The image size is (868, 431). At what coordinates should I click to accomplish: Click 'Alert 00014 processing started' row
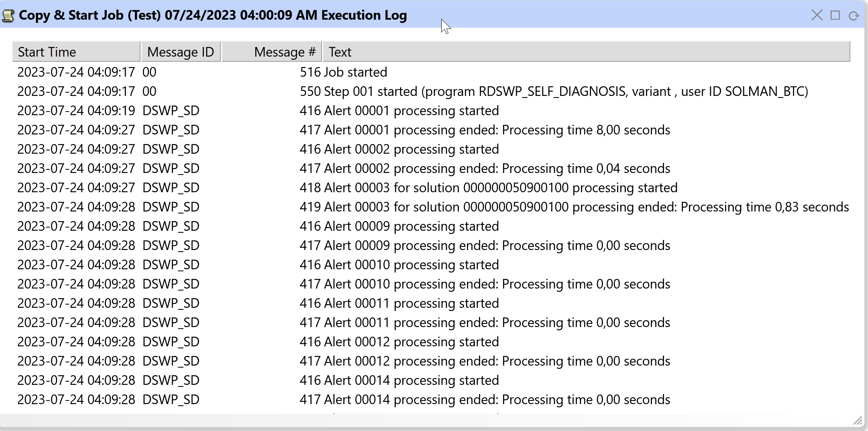[x=411, y=380]
